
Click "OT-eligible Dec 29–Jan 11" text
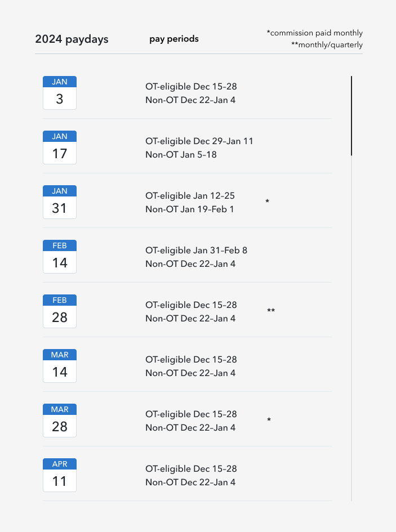(x=199, y=141)
